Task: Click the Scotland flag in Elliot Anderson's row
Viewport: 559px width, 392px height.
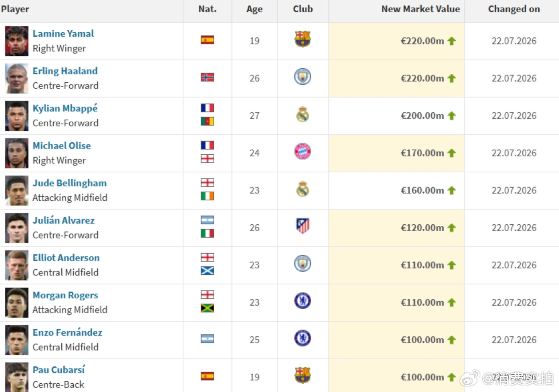Action: 207,271
